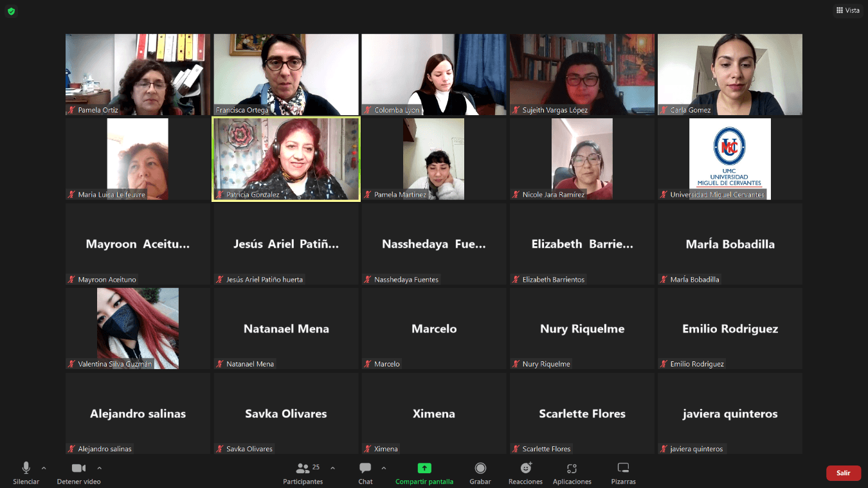Click the muted mic icon beside Marcelo
Image resolution: width=868 pixels, height=488 pixels.
(x=368, y=364)
